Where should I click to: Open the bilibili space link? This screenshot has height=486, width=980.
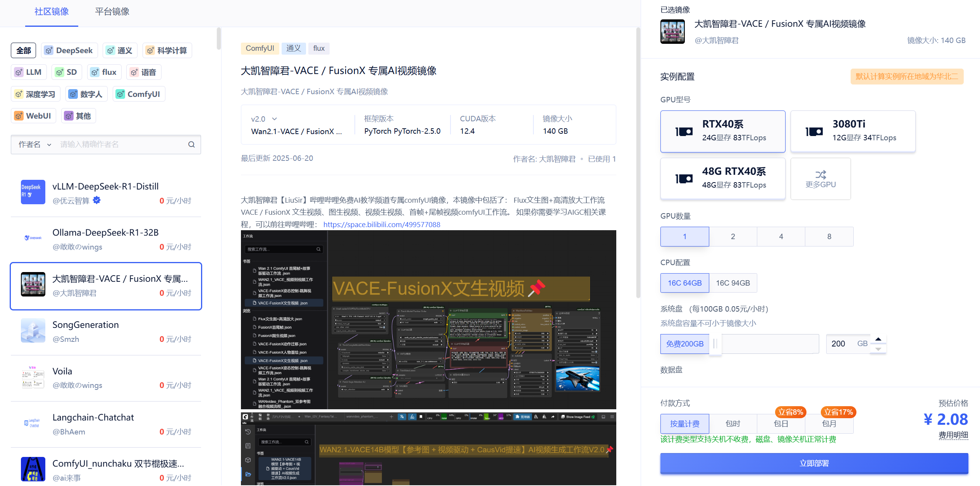click(x=382, y=224)
